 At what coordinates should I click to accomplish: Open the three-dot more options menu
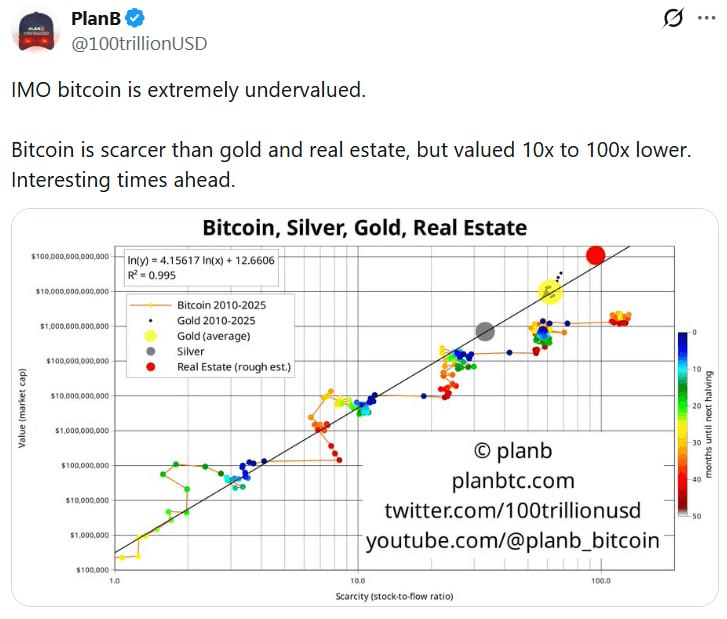pyautogui.click(x=706, y=18)
